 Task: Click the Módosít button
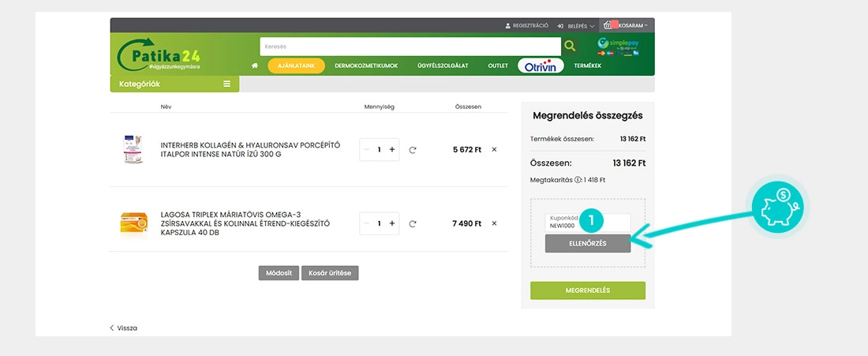279,273
